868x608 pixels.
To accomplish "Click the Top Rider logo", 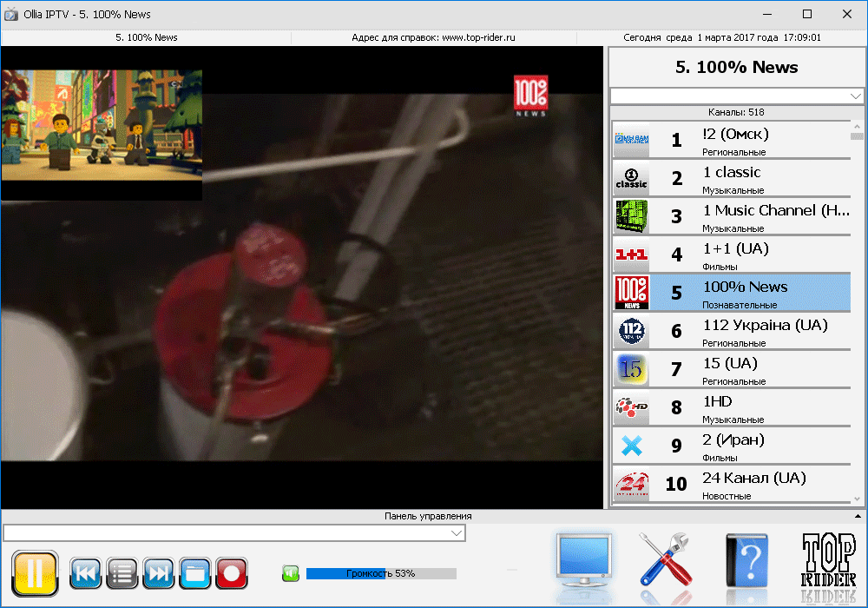I will coord(829,560).
